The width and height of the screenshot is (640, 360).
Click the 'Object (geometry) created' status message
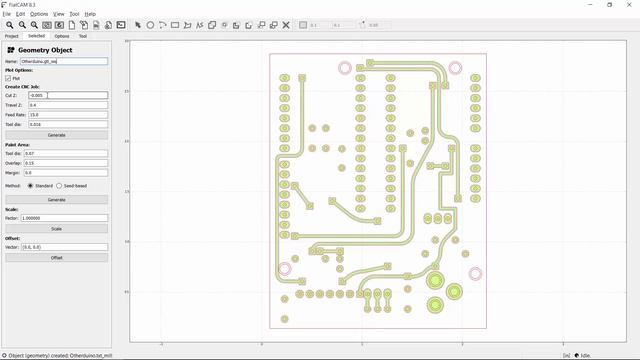pos(60,356)
